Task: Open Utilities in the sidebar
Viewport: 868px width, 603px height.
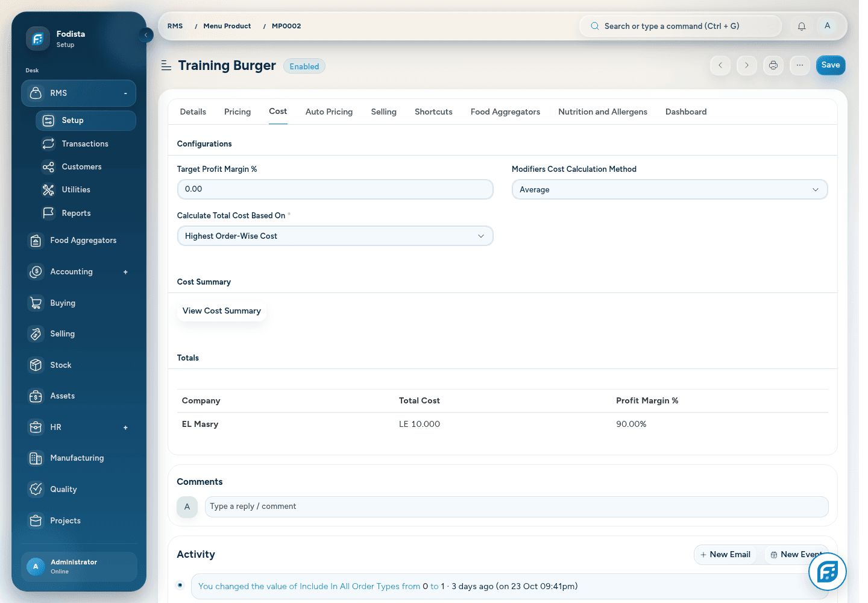Action: point(86,190)
